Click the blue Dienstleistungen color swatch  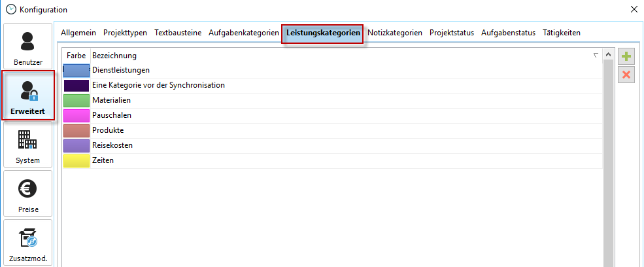pos(76,70)
